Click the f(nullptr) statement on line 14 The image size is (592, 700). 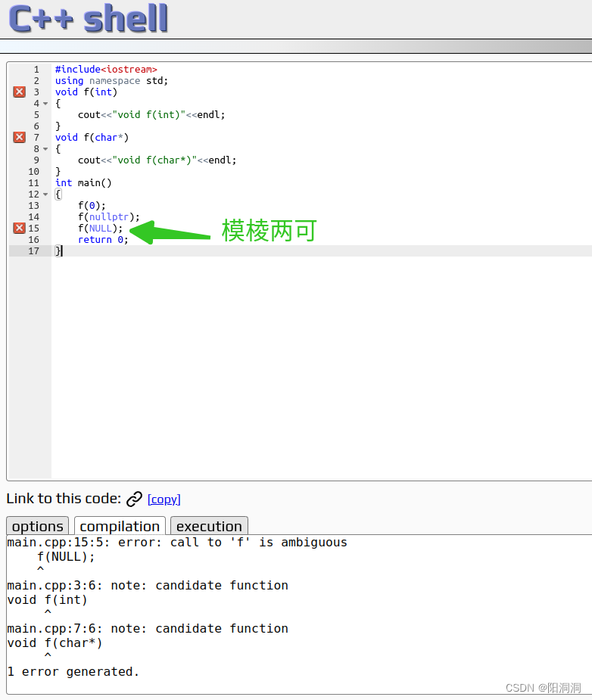[x=108, y=216]
